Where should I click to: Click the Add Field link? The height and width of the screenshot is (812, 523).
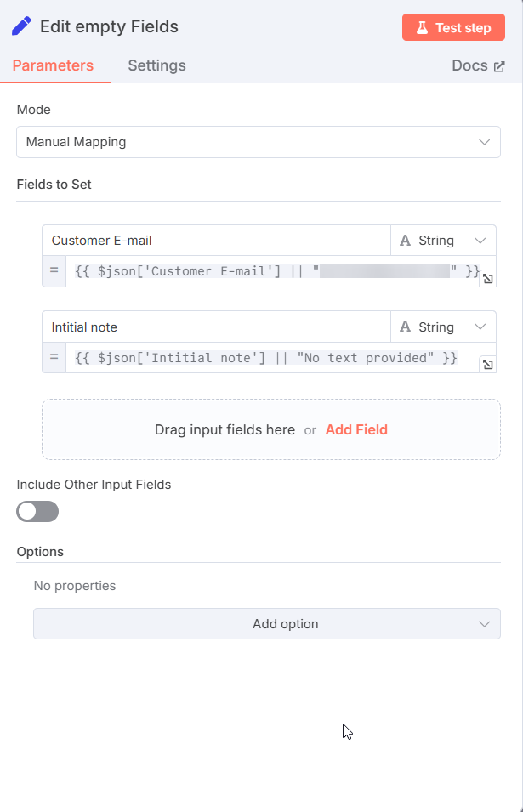(356, 430)
